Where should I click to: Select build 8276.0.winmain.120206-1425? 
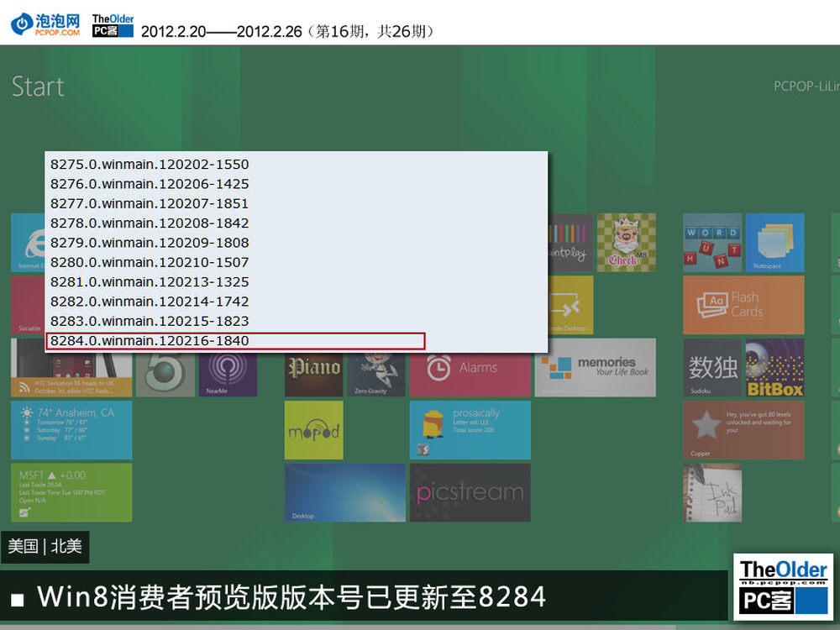tap(150, 184)
